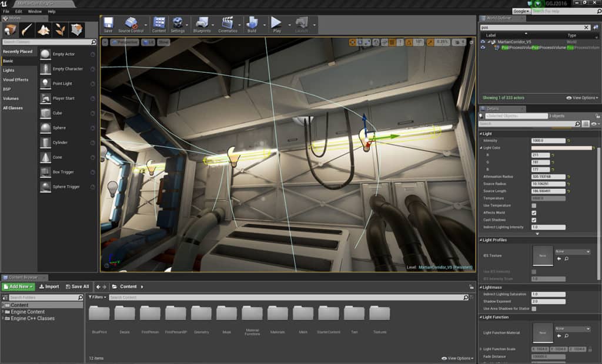The height and width of the screenshot is (364, 602).
Task: Select Place mode cube icon
Action: pos(11,29)
